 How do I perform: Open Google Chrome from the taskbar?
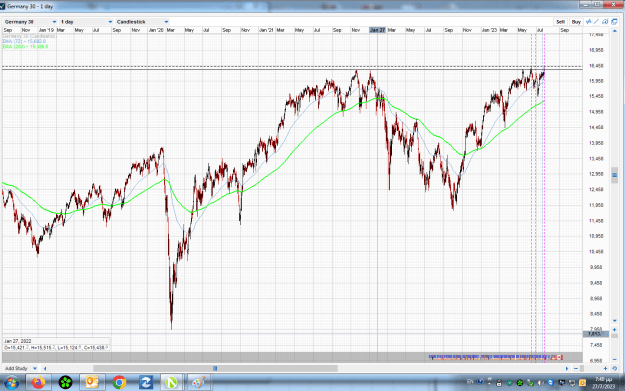point(119,383)
